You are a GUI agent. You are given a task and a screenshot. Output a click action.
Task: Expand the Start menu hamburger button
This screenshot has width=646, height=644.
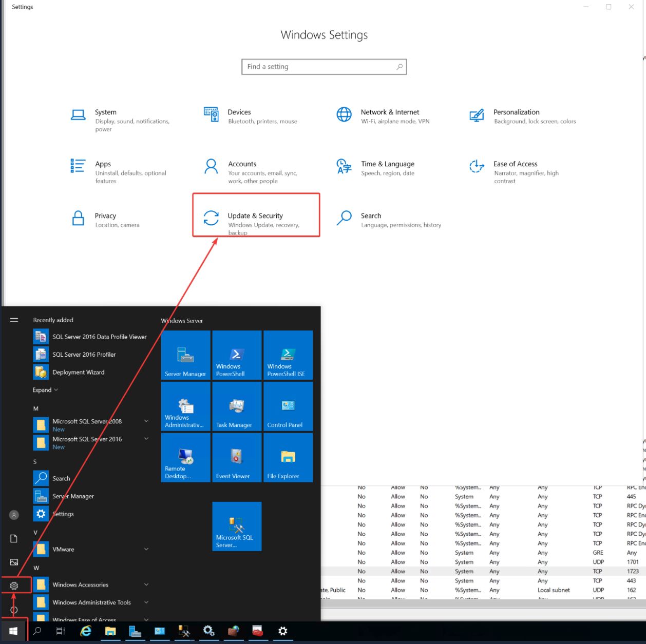[14, 320]
